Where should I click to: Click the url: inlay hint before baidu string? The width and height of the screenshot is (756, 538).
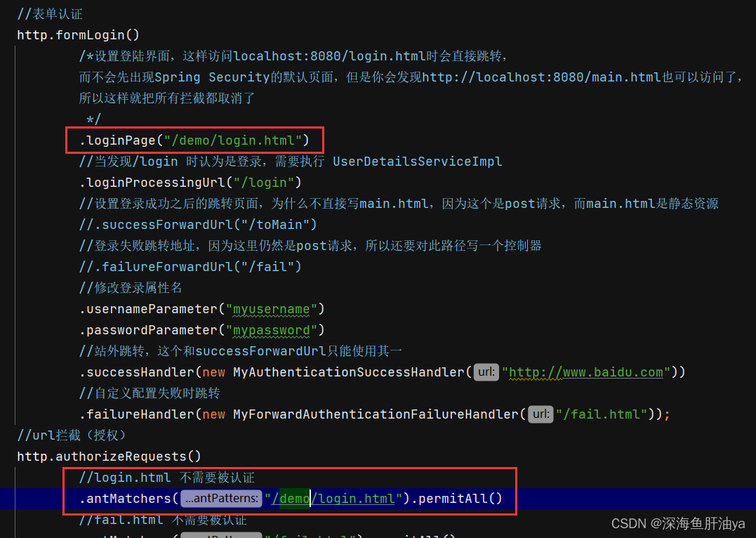[x=486, y=372]
